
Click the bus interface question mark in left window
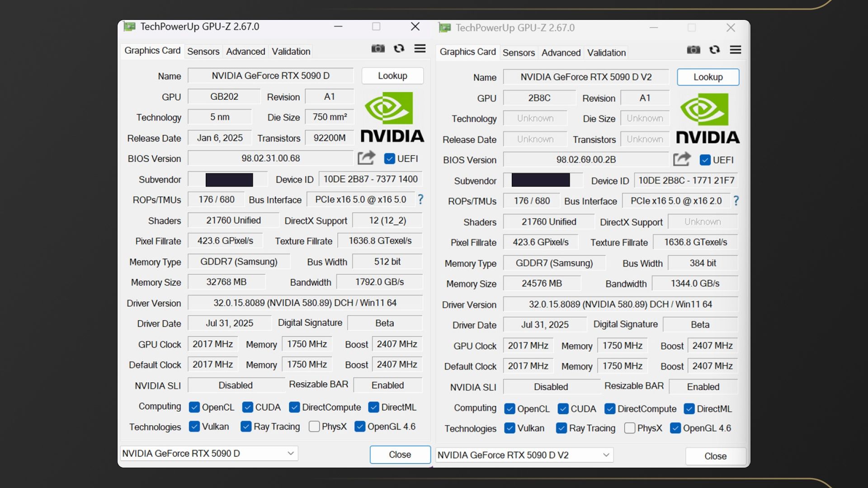coord(420,199)
